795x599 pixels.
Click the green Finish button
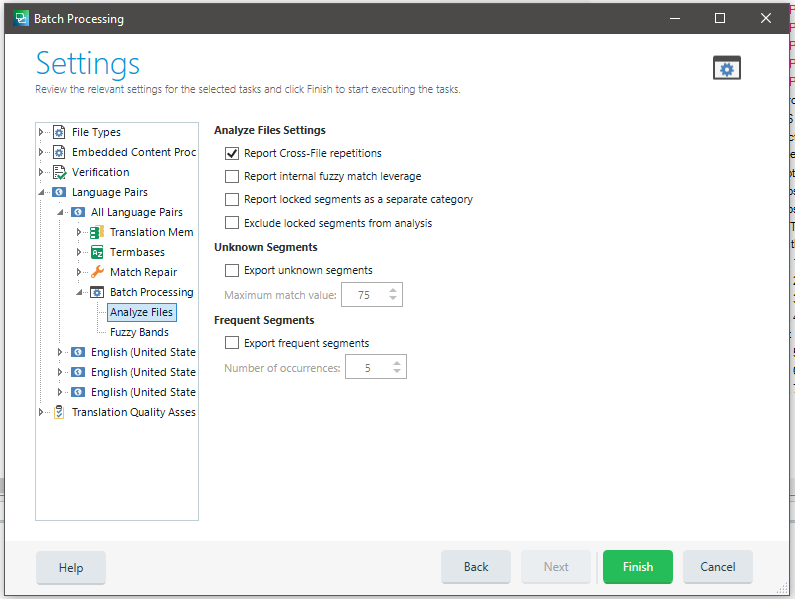637,567
